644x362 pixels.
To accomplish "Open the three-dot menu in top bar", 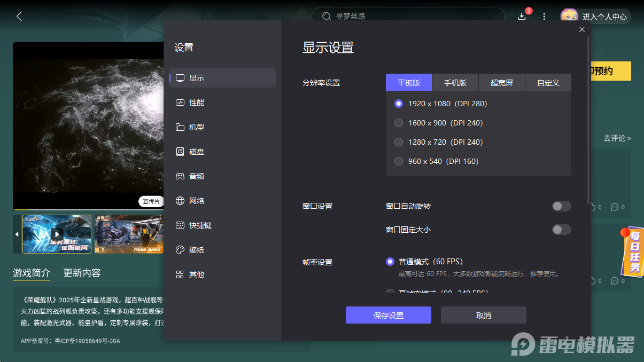I will coord(544,17).
